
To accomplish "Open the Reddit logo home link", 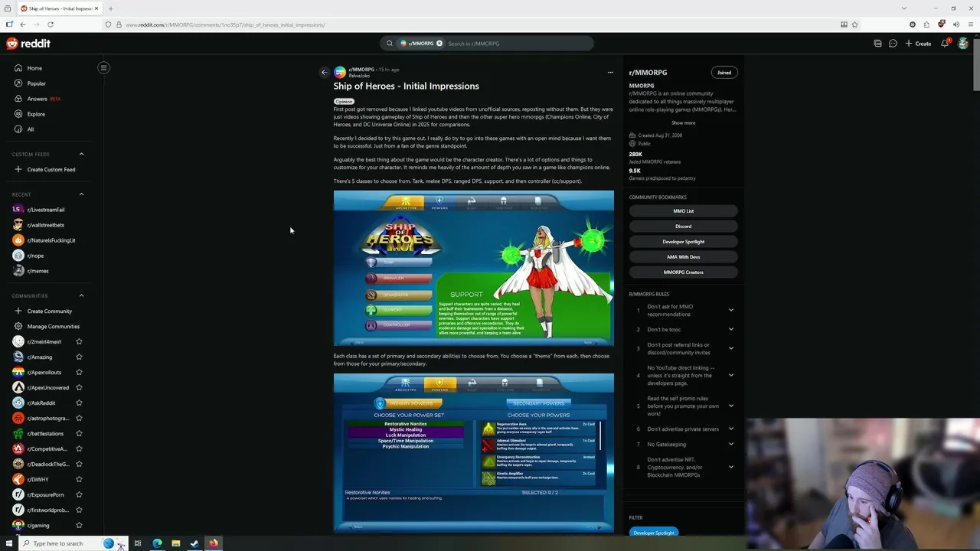I will tap(28, 44).
